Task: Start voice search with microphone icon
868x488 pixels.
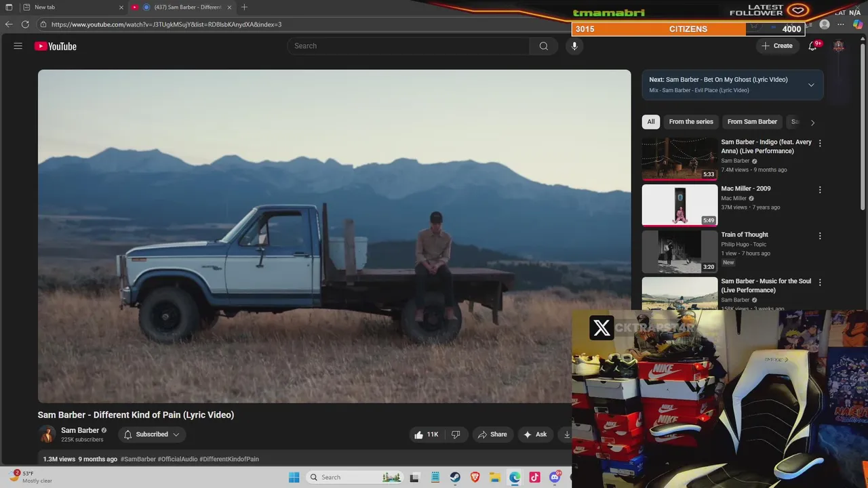Action: [574, 46]
